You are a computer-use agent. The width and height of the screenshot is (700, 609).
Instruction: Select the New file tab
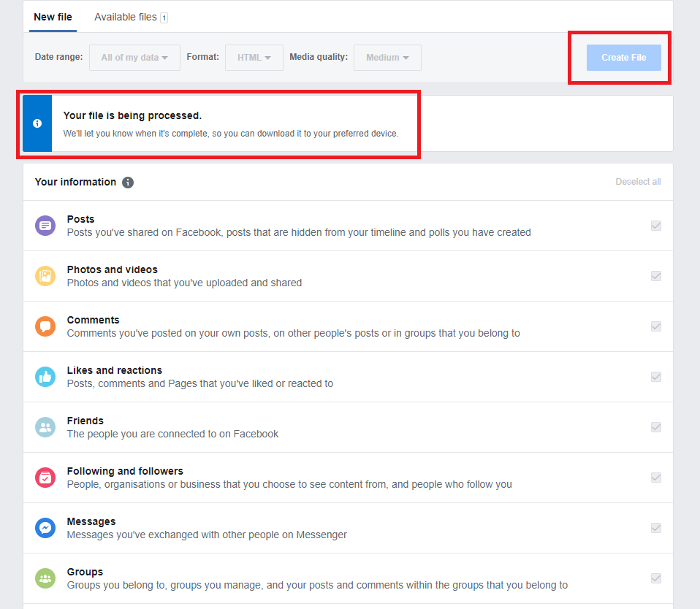53,17
